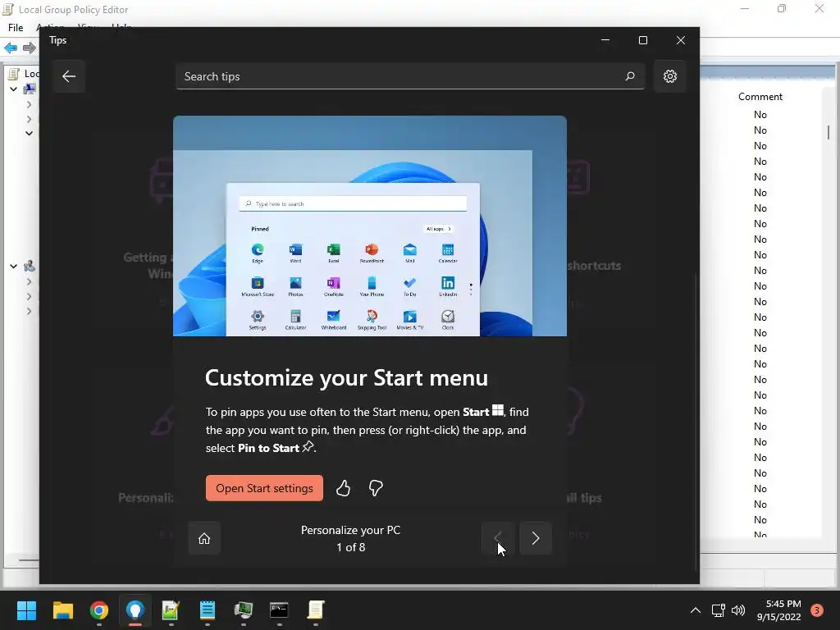Sort by the Comment column header
This screenshot has width=840, height=630.
(760, 97)
